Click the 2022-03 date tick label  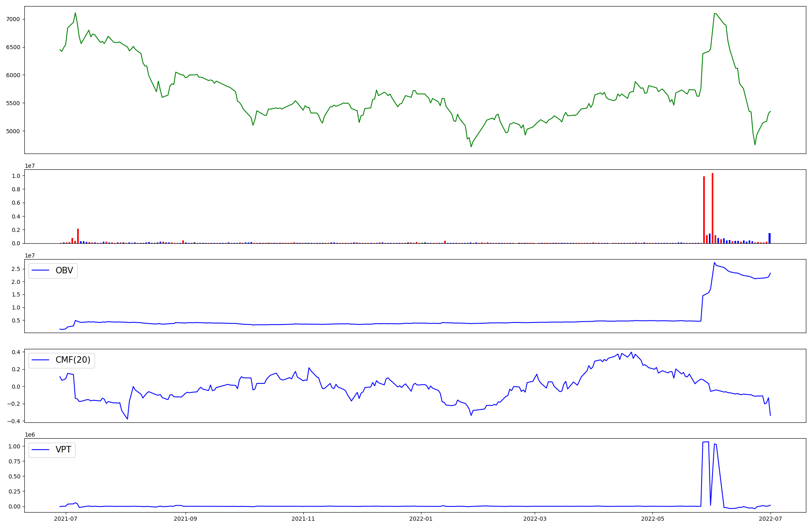[x=535, y=519]
